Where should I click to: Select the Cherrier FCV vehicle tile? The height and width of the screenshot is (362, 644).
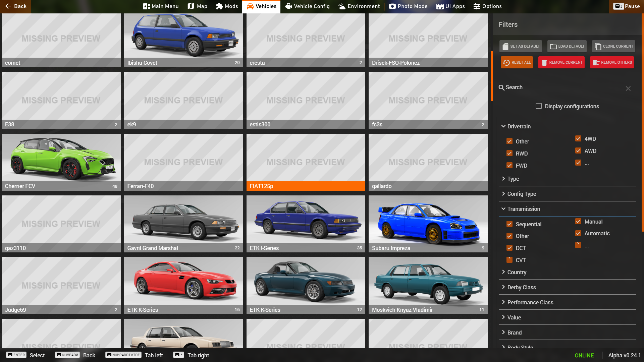tap(61, 162)
